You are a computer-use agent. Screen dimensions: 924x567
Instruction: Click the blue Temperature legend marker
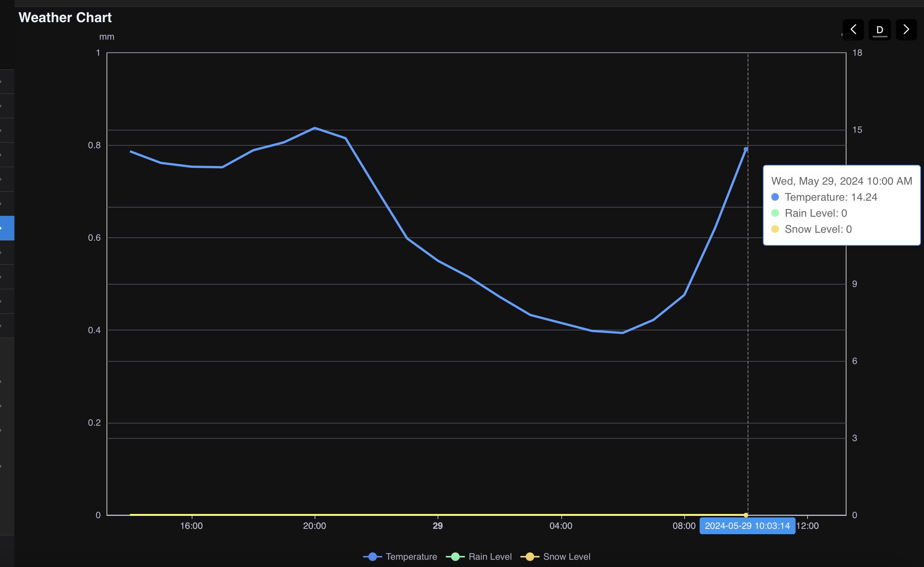click(373, 556)
